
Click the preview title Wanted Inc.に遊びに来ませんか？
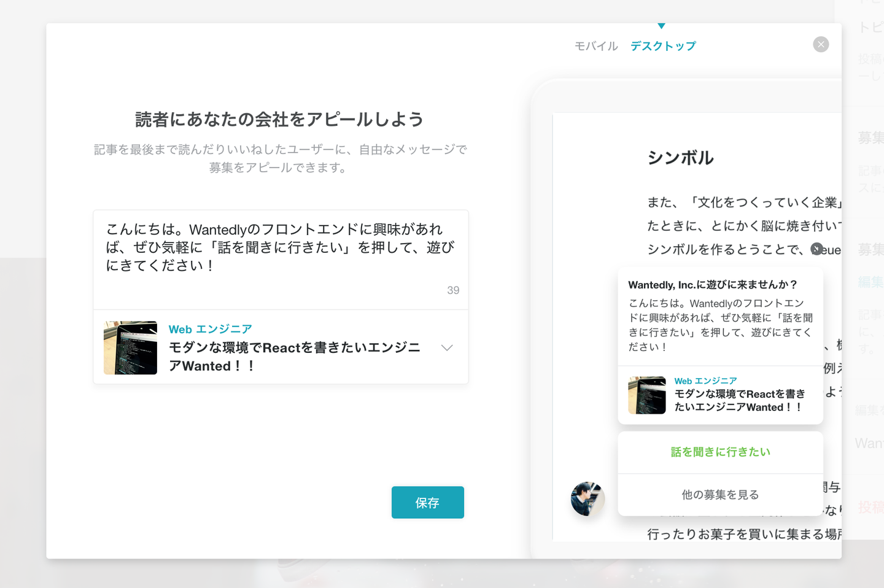(x=713, y=285)
